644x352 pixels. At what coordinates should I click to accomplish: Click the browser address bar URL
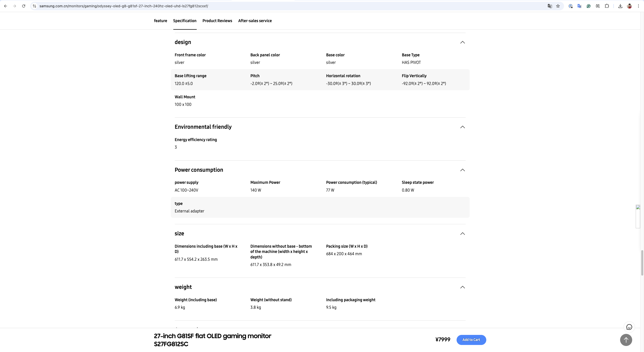coord(123,6)
